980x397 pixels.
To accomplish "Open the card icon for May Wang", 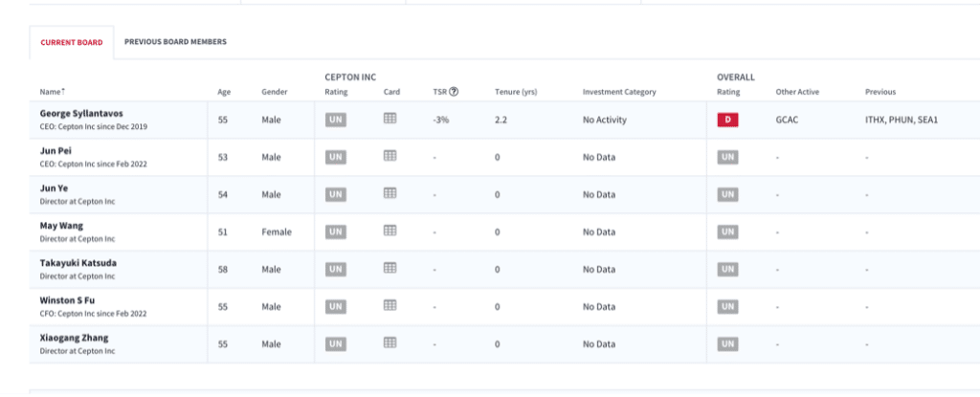I will click(x=390, y=231).
